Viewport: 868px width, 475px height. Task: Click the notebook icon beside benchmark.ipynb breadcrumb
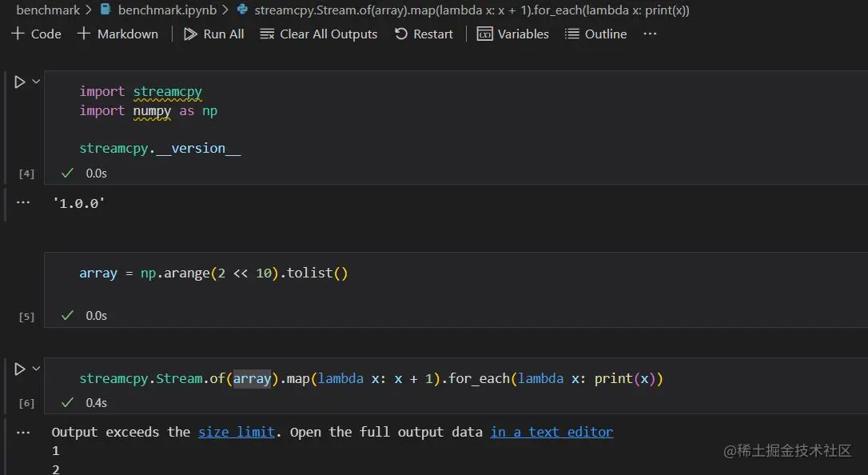(106, 10)
